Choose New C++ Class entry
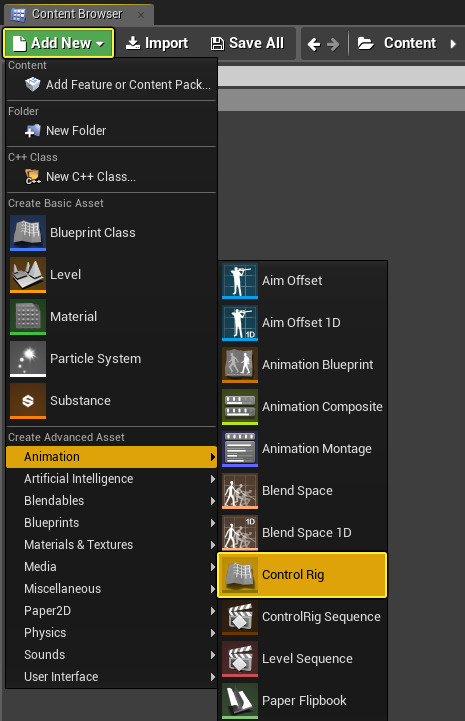 pos(111,177)
